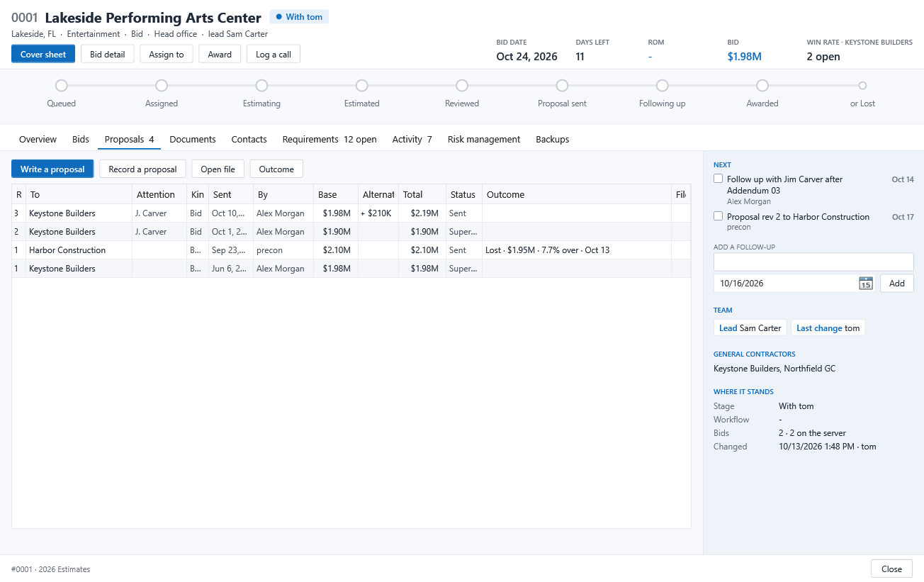This screenshot has height=582, width=924.
Task: Open the Documents tab
Action: 193,140
